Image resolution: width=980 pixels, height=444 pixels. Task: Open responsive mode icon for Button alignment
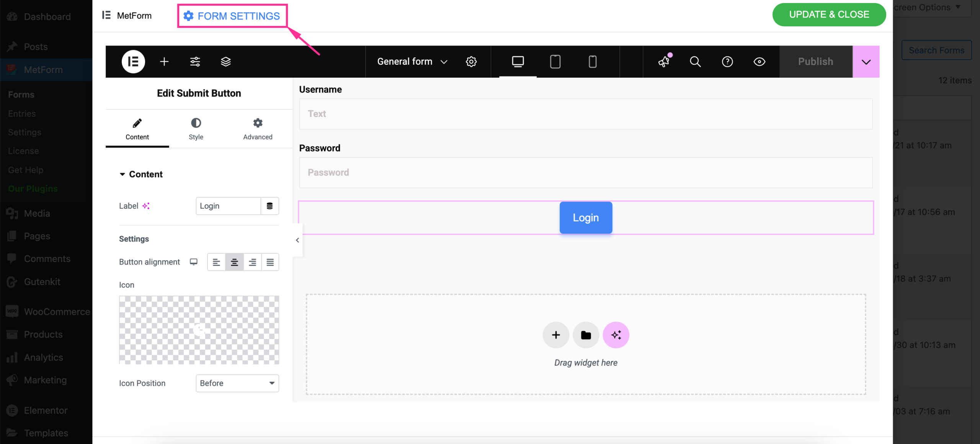(x=194, y=262)
